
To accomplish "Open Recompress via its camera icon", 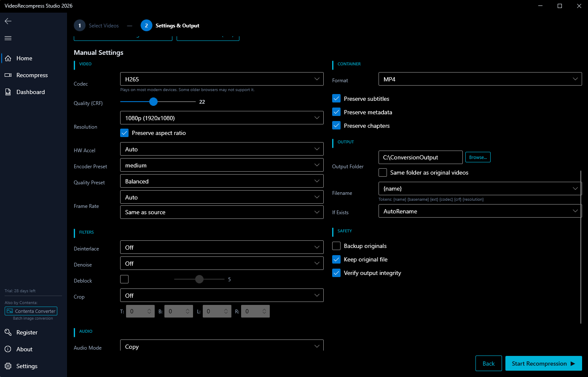I will pyautogui.click(x=8, y=75).
